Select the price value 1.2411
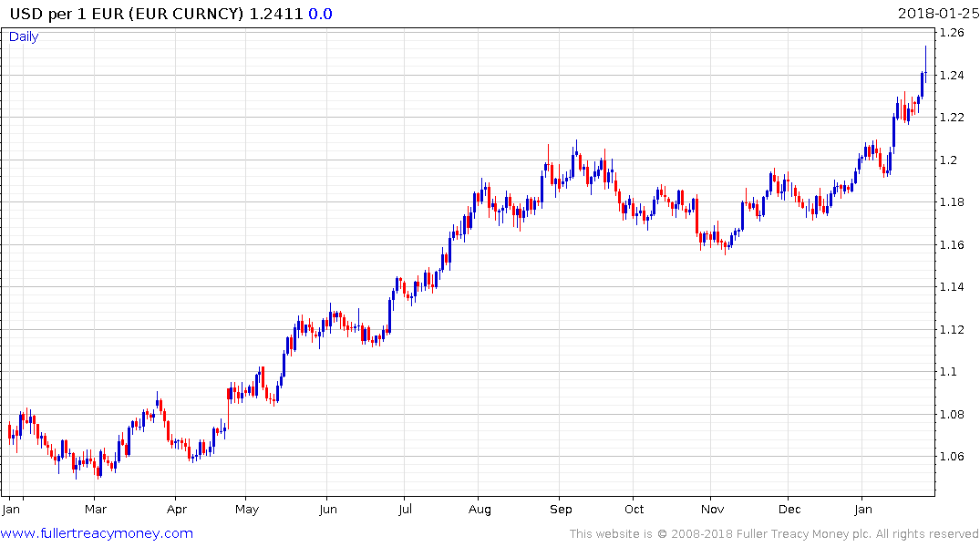 tap(276, 14)
